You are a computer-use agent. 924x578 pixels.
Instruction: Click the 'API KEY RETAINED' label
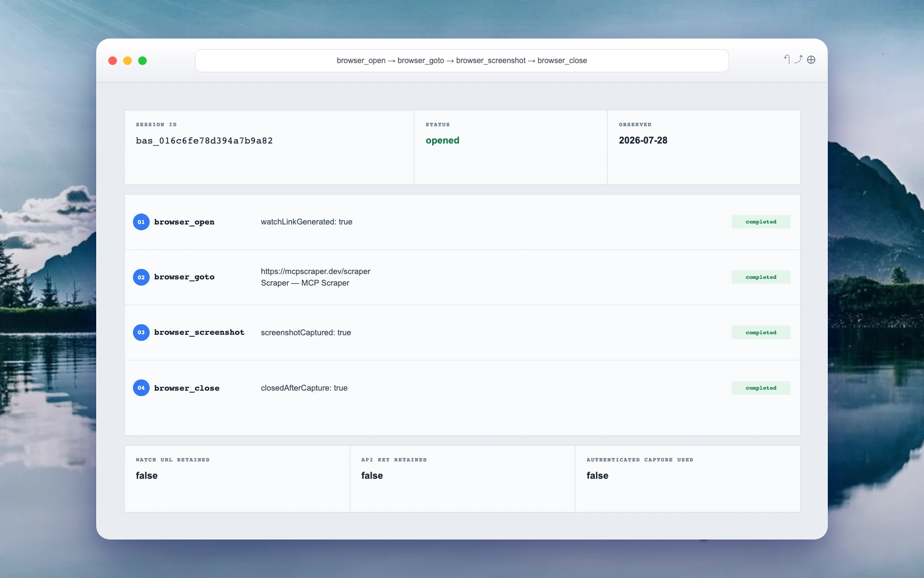tap(394, 460)
